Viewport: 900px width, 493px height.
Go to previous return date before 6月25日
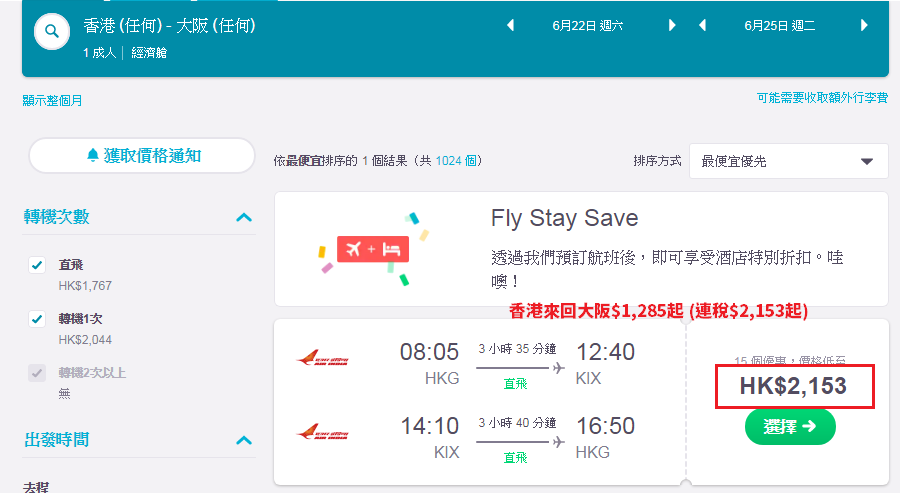coord(702,25)
